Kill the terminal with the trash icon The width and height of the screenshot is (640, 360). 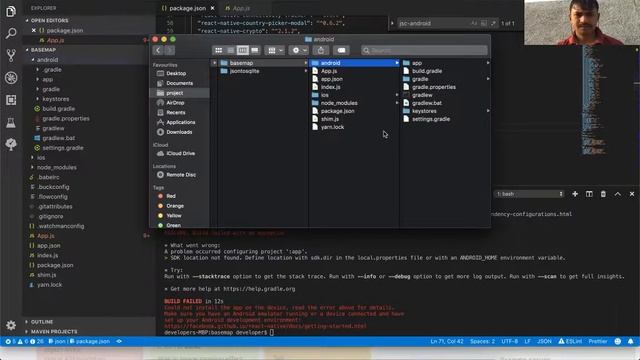(603, 194)
